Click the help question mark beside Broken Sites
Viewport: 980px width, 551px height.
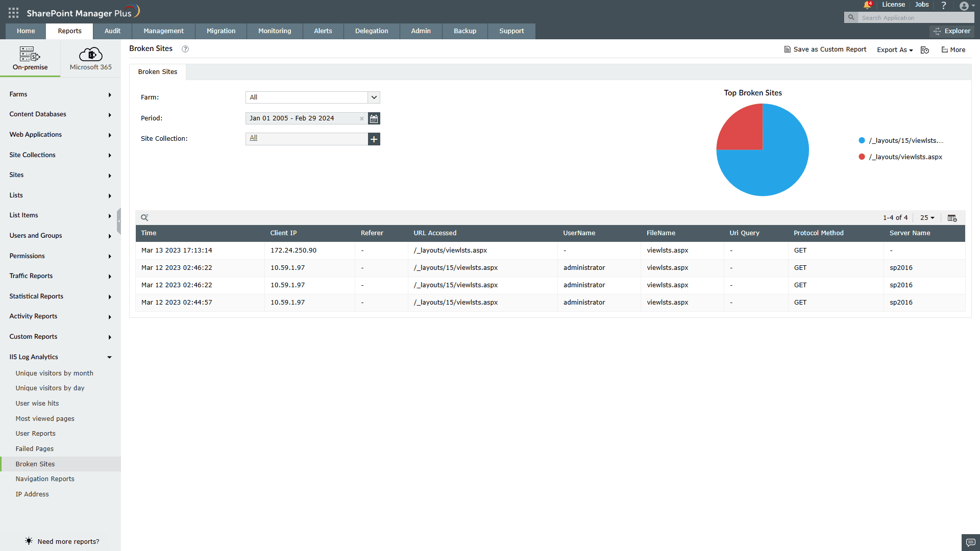point(185,49)
